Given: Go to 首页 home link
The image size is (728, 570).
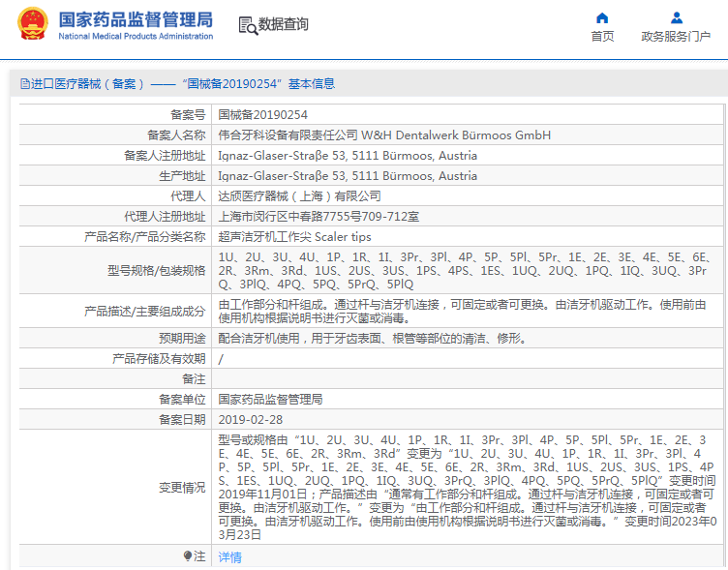Looking at the screenshot, I should (x=602, y=36).
